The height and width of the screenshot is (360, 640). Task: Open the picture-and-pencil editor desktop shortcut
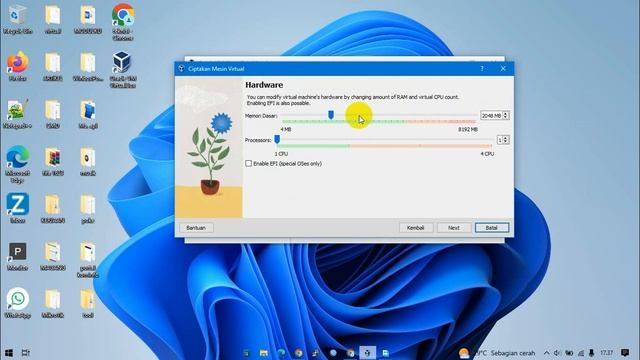click(18, 113)
